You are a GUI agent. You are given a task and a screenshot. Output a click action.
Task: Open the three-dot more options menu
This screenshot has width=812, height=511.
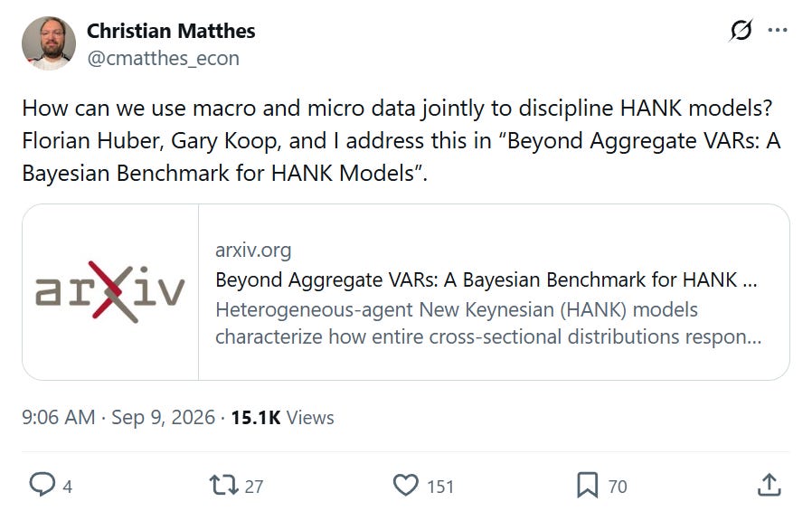click(x=778, y=30)
